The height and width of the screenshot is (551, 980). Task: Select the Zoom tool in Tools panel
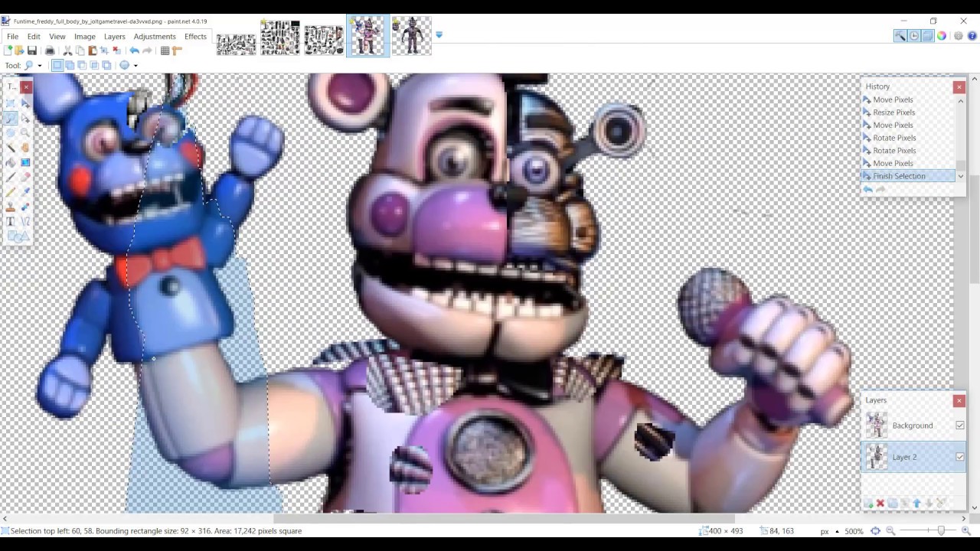click(x=25, y=132)
